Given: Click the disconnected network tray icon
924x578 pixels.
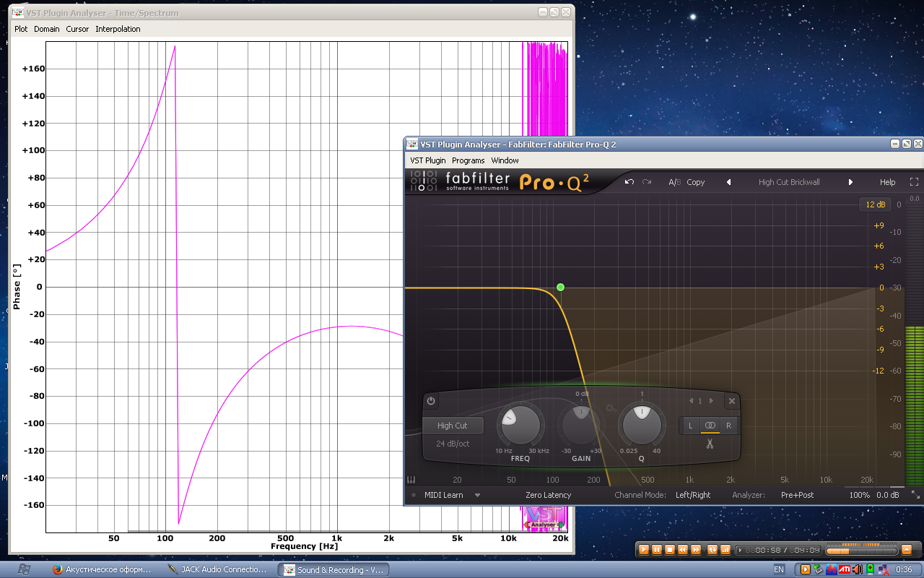Looking at the screenshot, I should coord(883,569).
